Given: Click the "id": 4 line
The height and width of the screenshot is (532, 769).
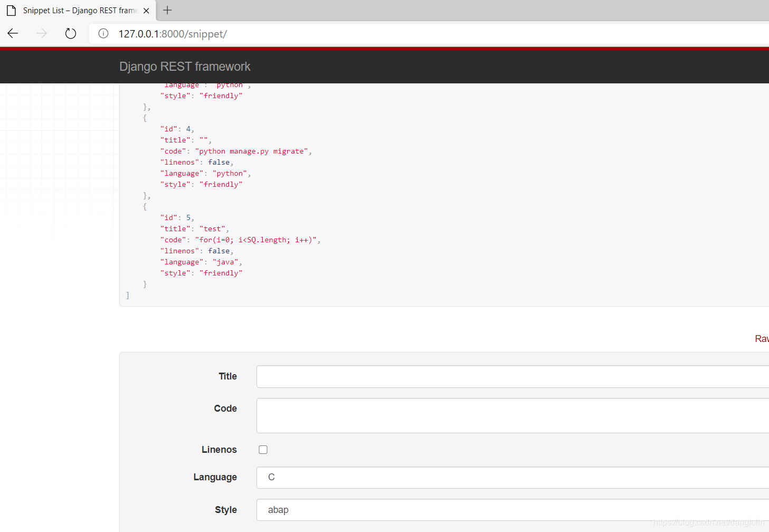Looking at the screenshot, I should point(177,129).
